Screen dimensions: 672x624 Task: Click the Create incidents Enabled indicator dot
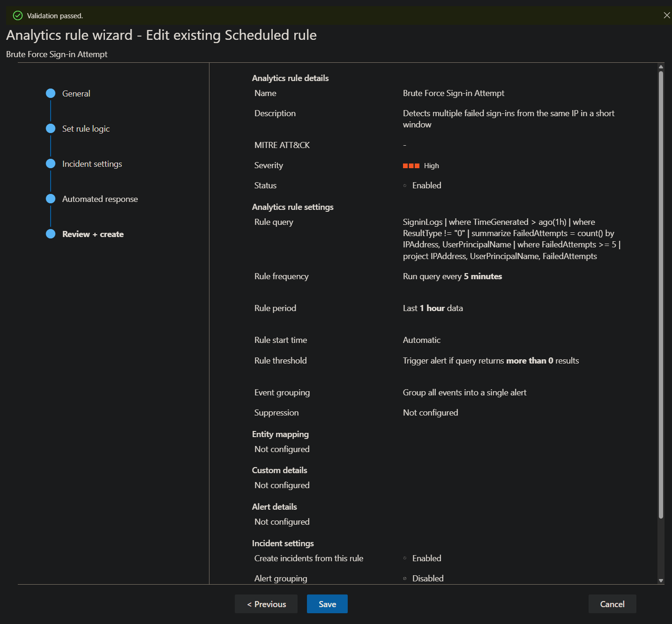tap(405, 558)
